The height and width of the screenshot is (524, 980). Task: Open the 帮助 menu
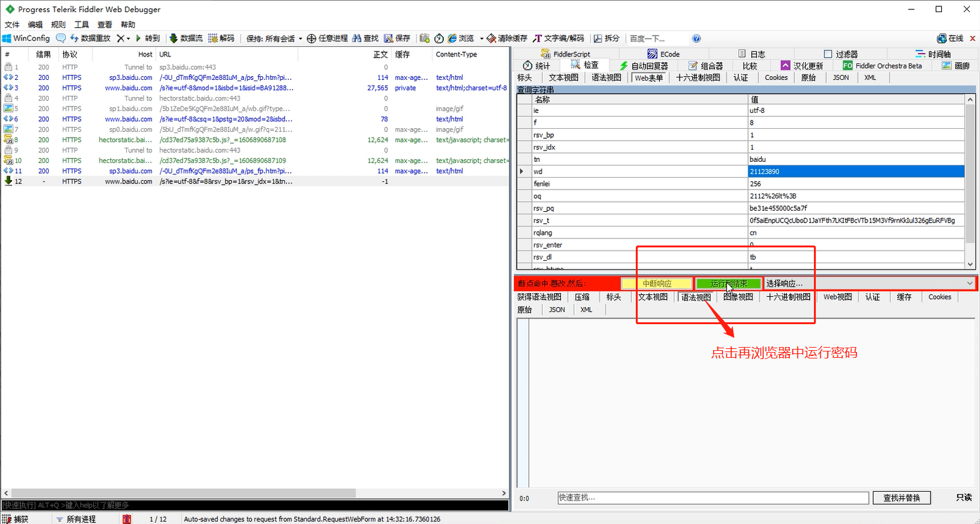128,24
